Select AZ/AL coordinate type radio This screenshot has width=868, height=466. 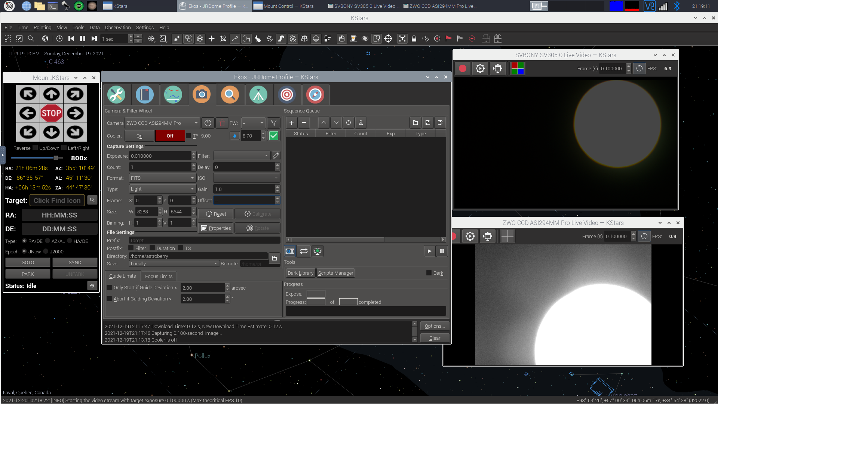tap(47, 241)
